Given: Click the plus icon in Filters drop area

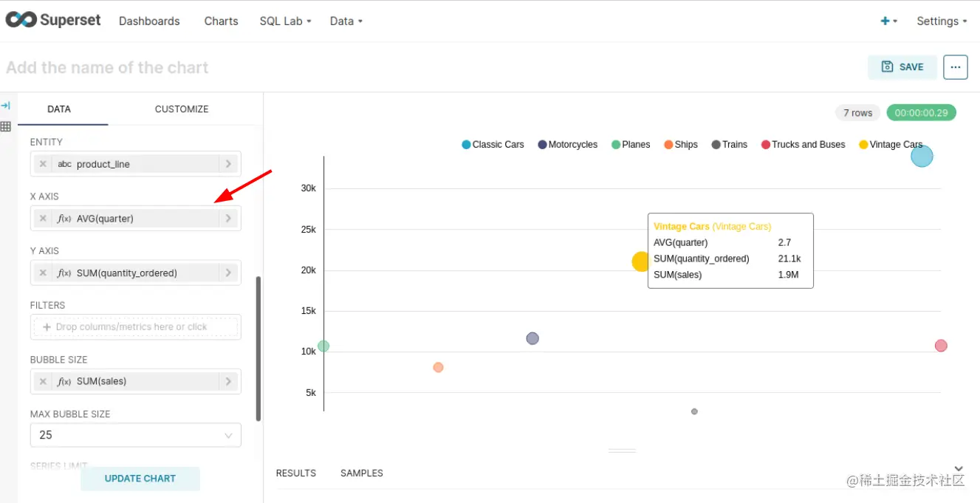Looking at the screenshot, I should pyautogui.click(x=47, y=326).
